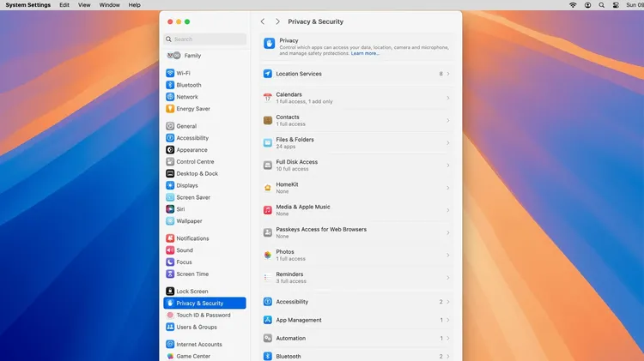Open the Bluetooth privacy row
Viewport: 644px width, 361px height.
[356, 356]
